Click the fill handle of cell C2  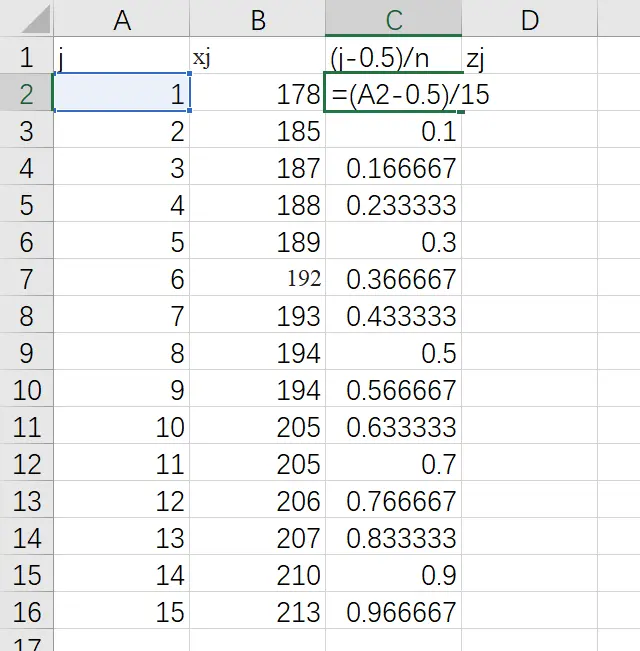[x=461, y=111]
